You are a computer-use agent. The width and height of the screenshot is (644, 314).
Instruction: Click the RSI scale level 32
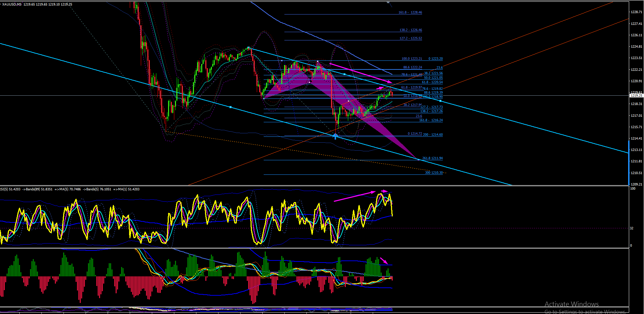tap(632, 228)
